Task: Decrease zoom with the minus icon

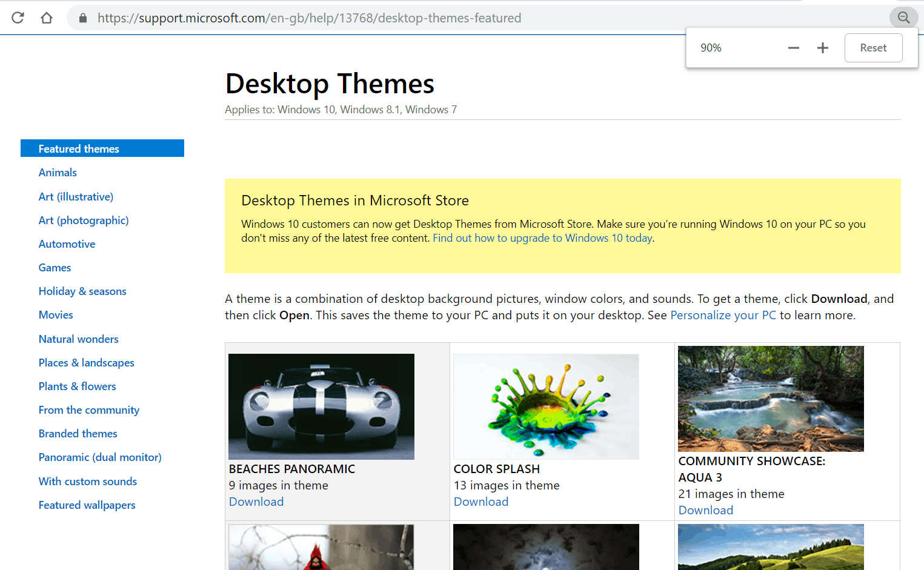Action: tap(793, 48)
